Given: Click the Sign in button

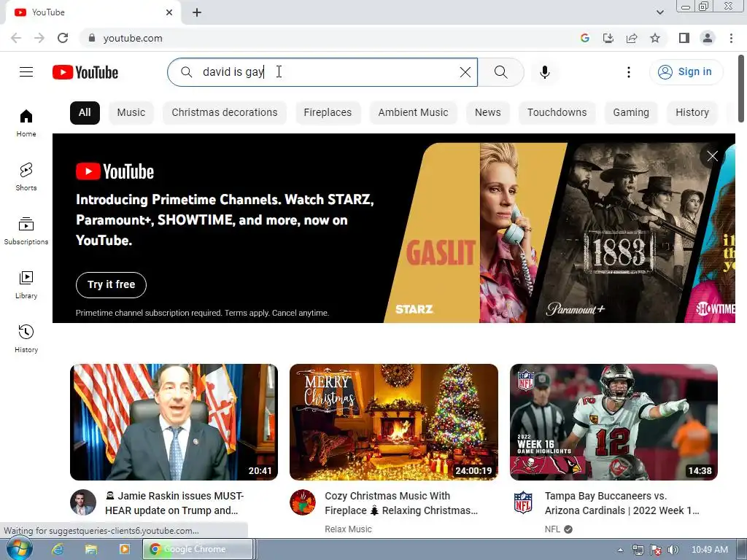Looking at the screenshot, I should click(x=686, y=72).
